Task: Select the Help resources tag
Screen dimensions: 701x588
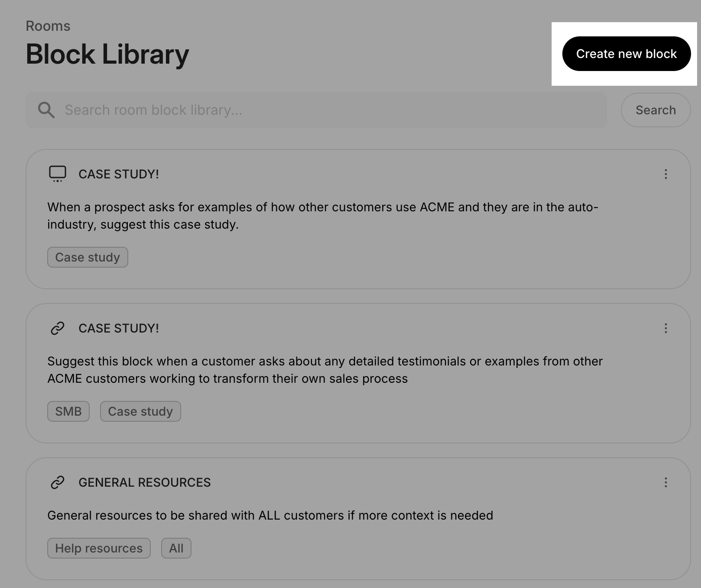Action: click(99, 548)
